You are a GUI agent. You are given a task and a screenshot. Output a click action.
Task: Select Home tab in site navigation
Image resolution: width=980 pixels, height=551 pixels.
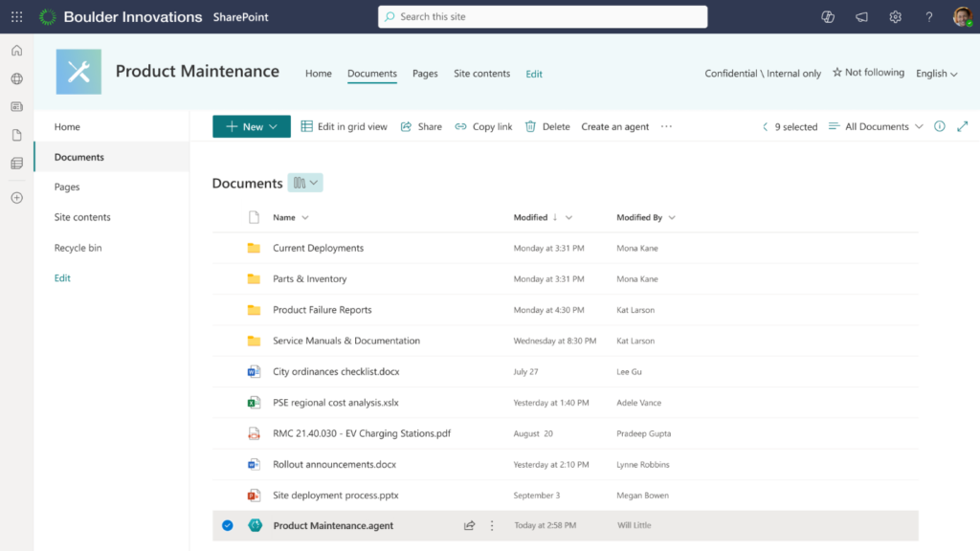pyautogui.click(x=318, y=74)
